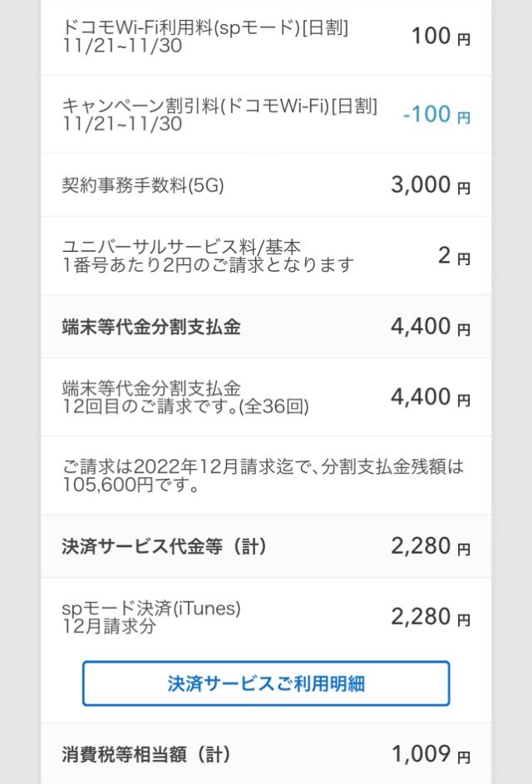
Task: Select the ユニバーサルサービス料/基本 row
Action: (x=266, y=256)
